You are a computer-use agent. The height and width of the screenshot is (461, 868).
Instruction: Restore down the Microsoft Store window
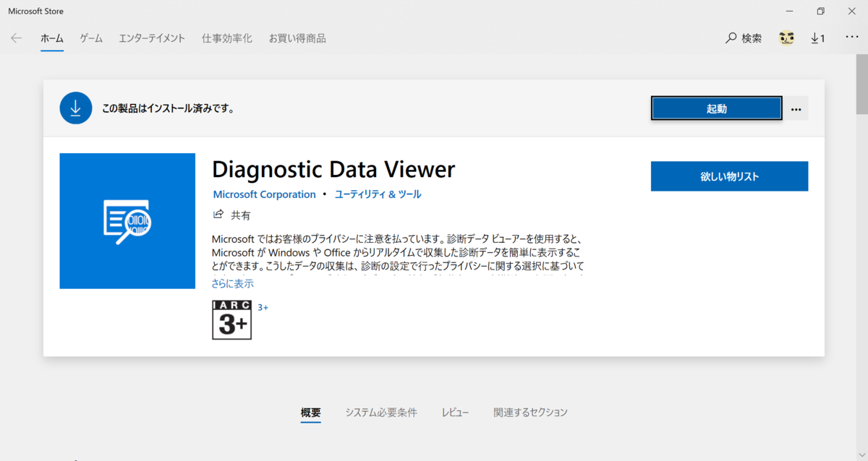pyautogui.click(x=820, y=11)
